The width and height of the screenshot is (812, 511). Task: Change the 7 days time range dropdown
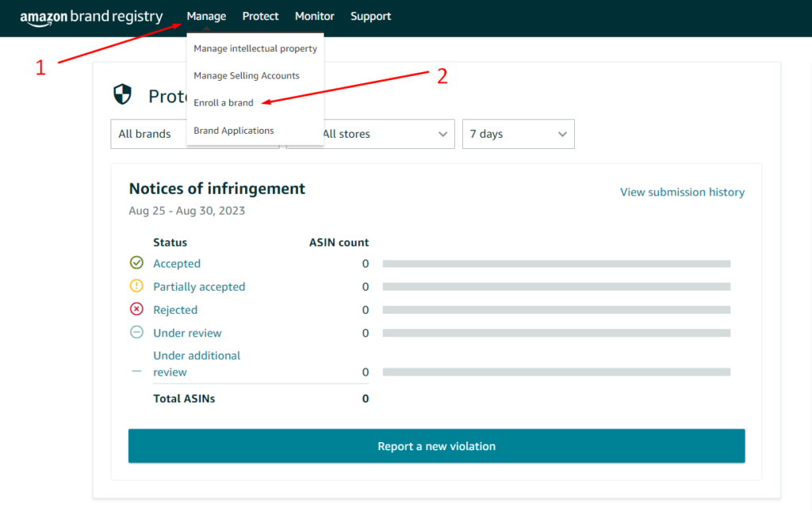coord(518,134)
